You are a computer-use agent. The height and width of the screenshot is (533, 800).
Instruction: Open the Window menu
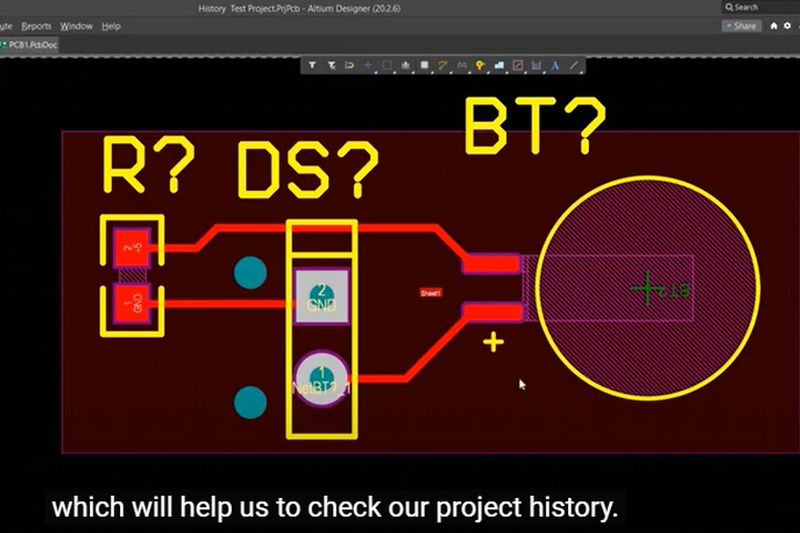click(77, 26)
